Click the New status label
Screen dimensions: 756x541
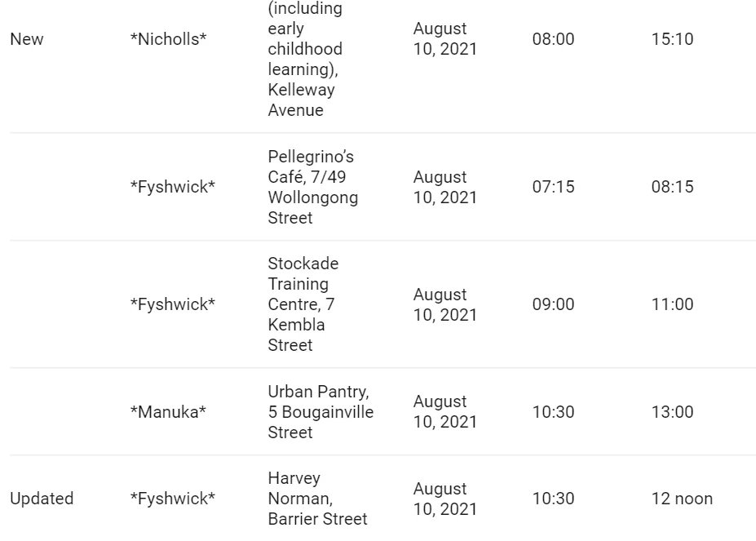click(27, 39)
